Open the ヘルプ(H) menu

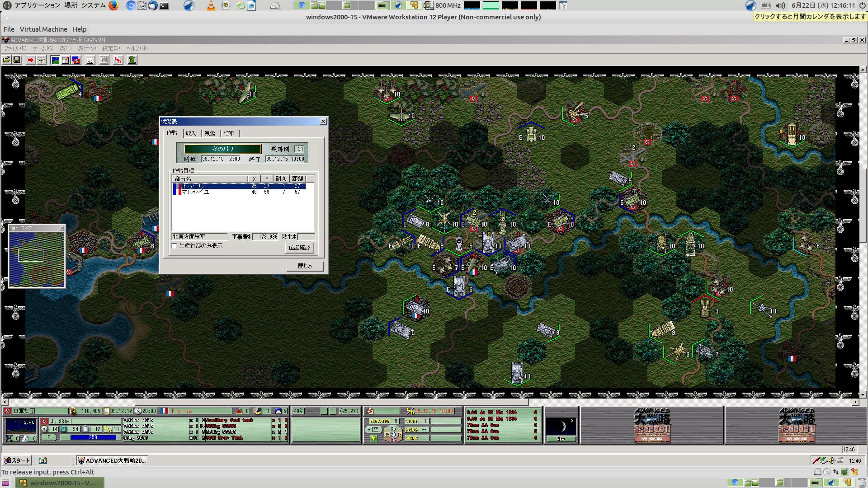[x=136, y=48]
